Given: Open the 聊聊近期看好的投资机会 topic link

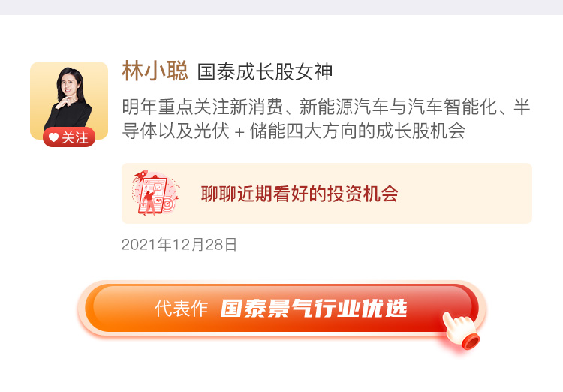Looking at the screenshot, I should click(300, 194).
